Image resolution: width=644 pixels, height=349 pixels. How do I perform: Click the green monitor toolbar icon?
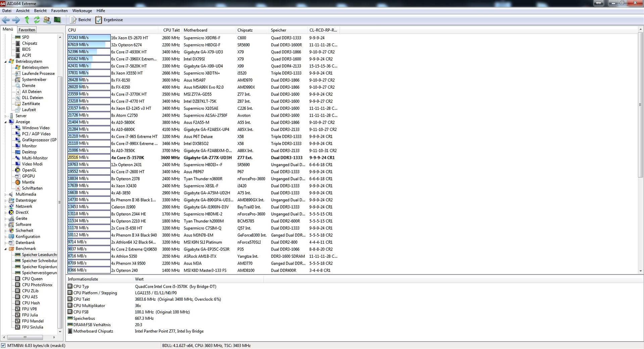pyautogui.click(x=57, y=20)
